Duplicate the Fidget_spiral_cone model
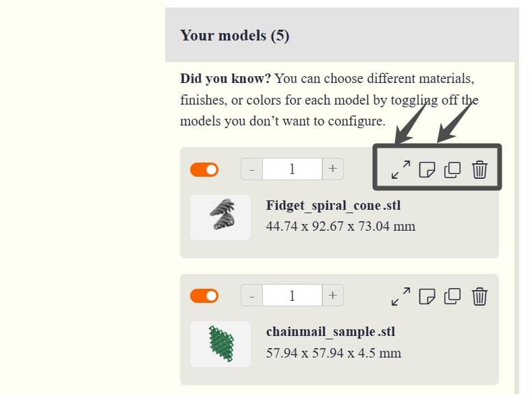The image size is (532, 394). 452,169
